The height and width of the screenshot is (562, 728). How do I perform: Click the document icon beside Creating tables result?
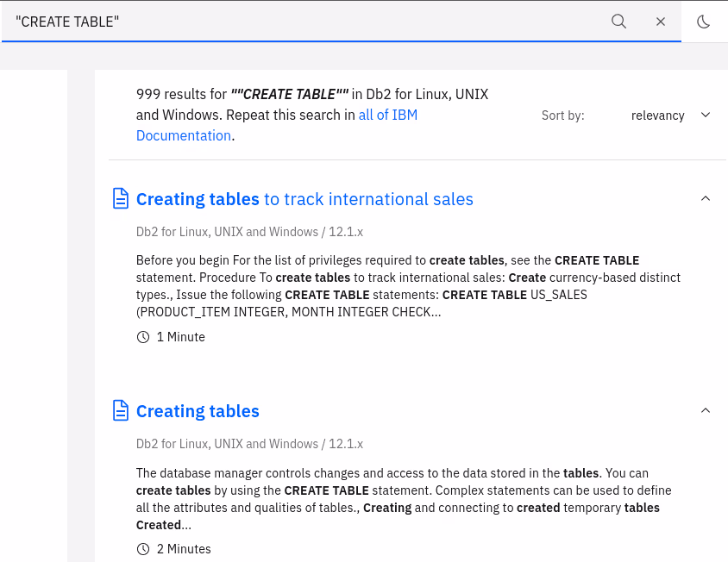(121, 410)
